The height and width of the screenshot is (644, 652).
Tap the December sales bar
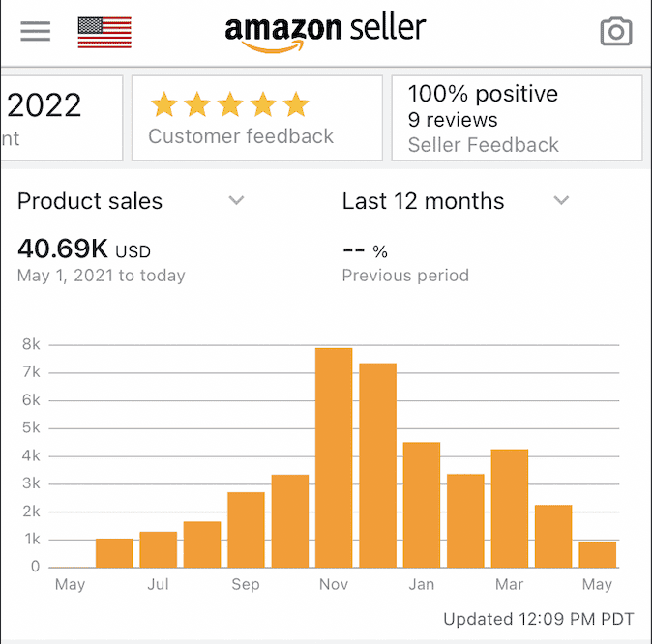coord(377,465)
